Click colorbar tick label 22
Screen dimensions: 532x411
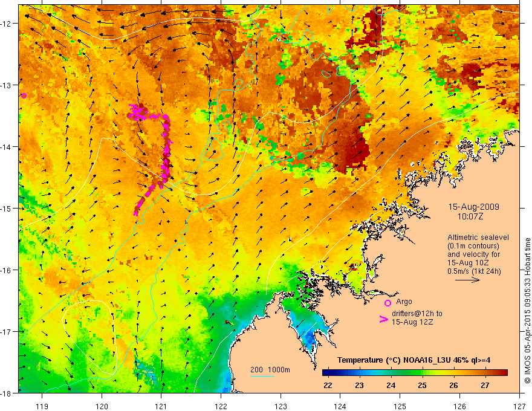(x=328, y=386)
